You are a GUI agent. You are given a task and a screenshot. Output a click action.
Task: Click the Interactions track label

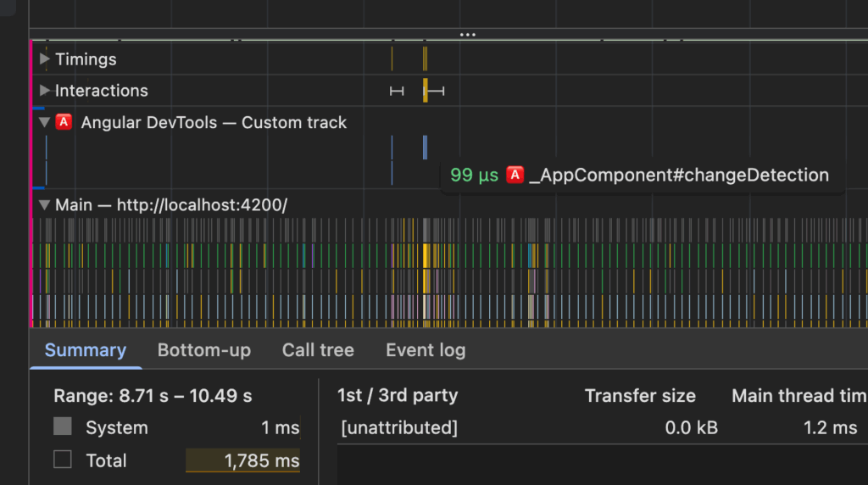click(102, 90)
